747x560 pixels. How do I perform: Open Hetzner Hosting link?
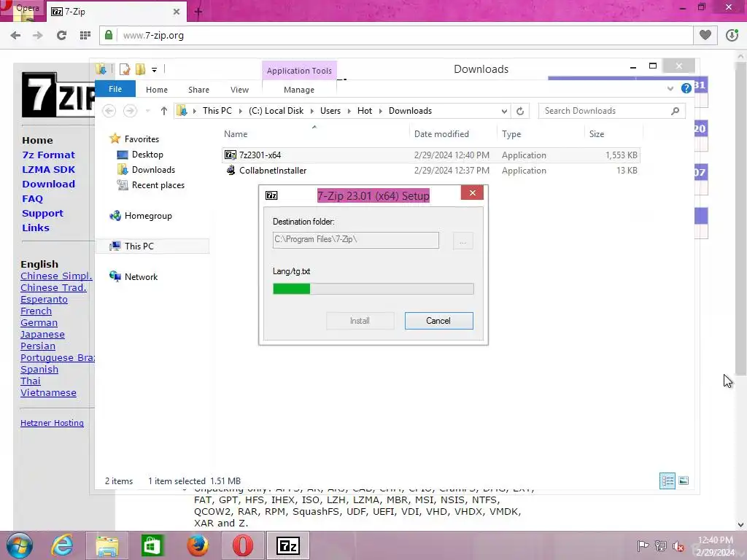pos(52,423)
